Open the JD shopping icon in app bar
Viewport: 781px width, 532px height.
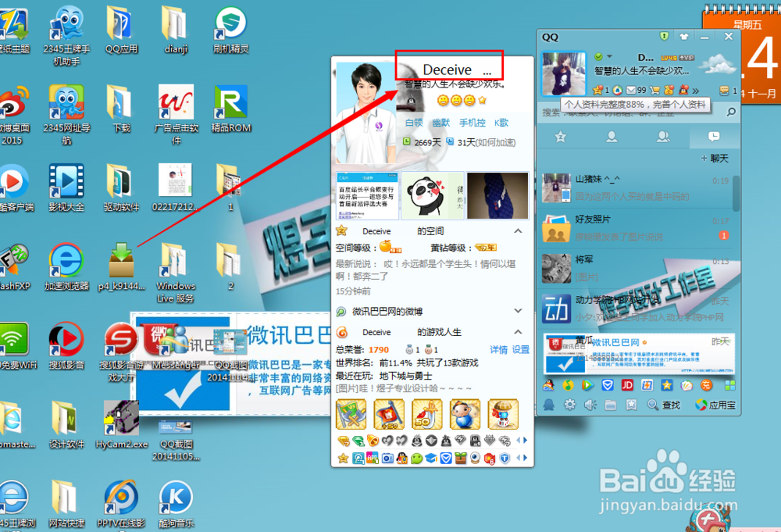[x=627, y=384]
